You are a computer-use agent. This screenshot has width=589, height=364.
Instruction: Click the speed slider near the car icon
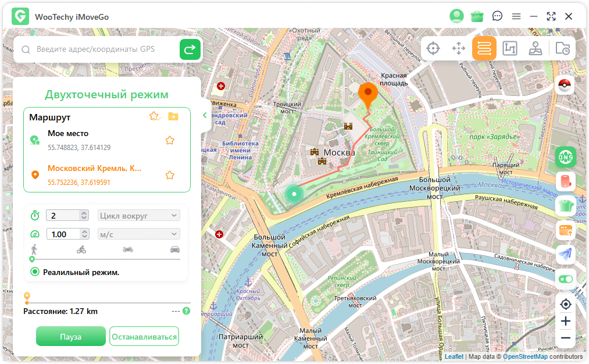pos(174,259)
